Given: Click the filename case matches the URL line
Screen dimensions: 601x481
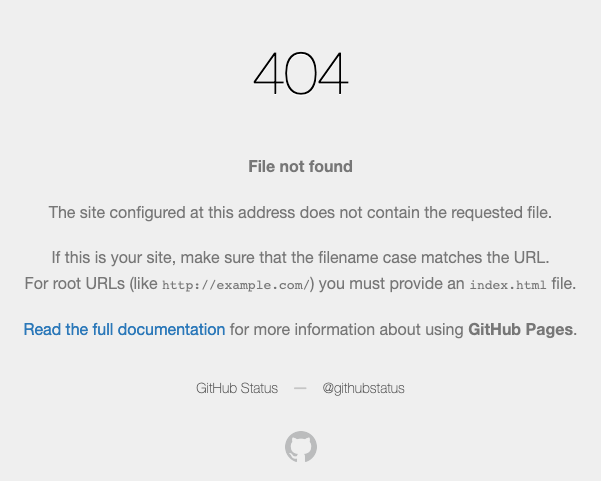Looking at the screenshot, I should pyautogui.click(x=300, y=258).
